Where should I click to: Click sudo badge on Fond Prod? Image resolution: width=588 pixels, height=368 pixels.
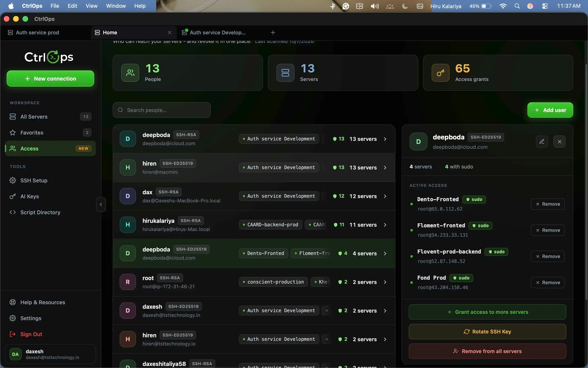[x=461, y=278]
